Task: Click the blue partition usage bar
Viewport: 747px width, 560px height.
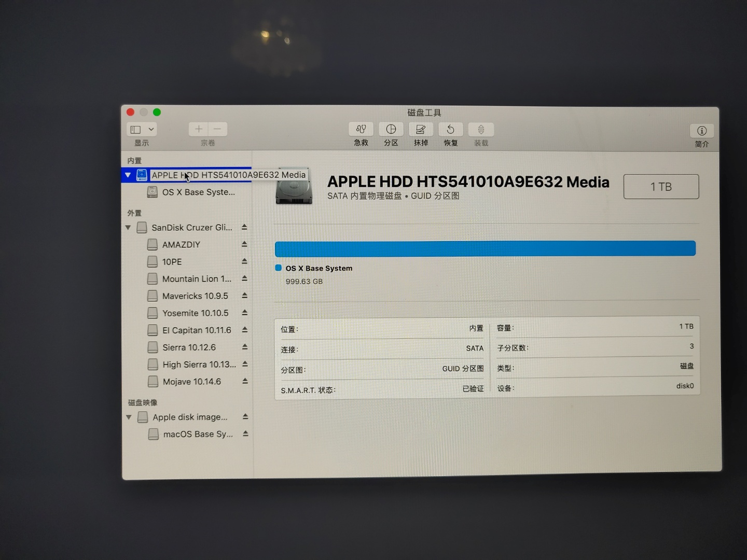Action: (x=485, y=248)
